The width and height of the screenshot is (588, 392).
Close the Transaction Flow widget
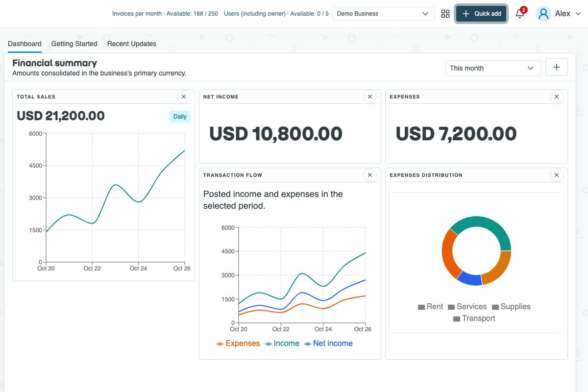370,175
